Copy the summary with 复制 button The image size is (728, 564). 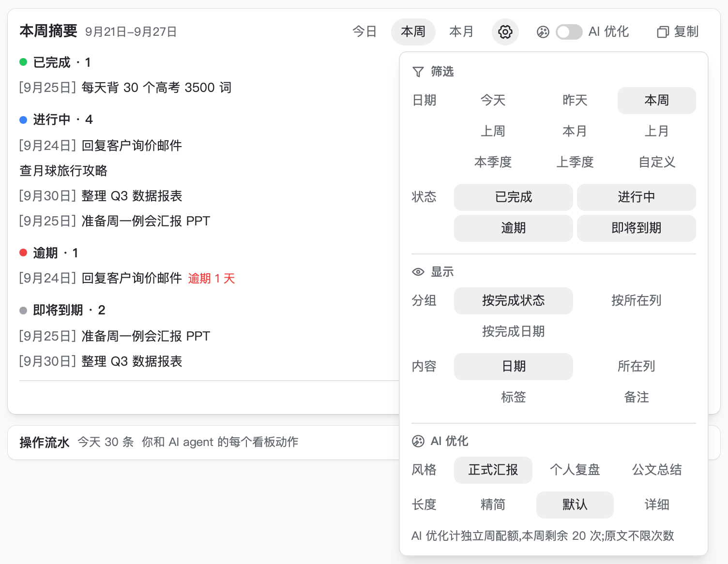(678, 32)
